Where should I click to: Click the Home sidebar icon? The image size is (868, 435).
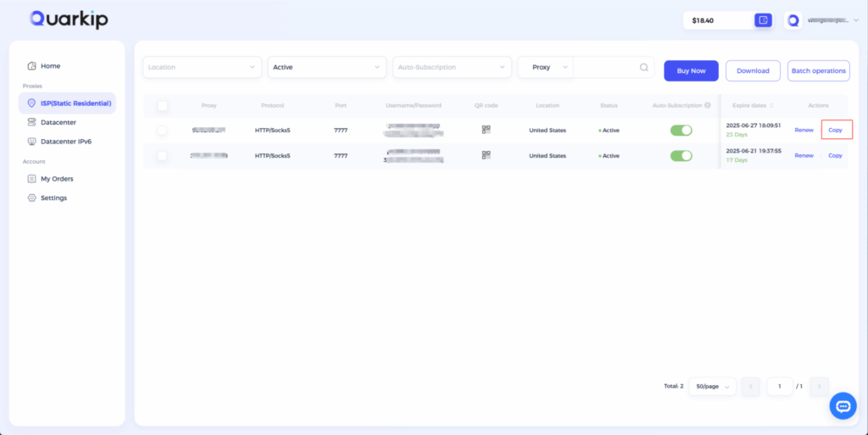click(x=31, y=66)
